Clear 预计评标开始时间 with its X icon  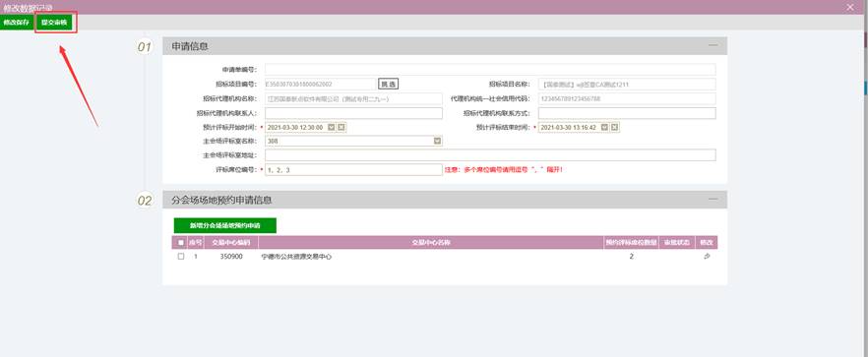[x=341, y=127]
